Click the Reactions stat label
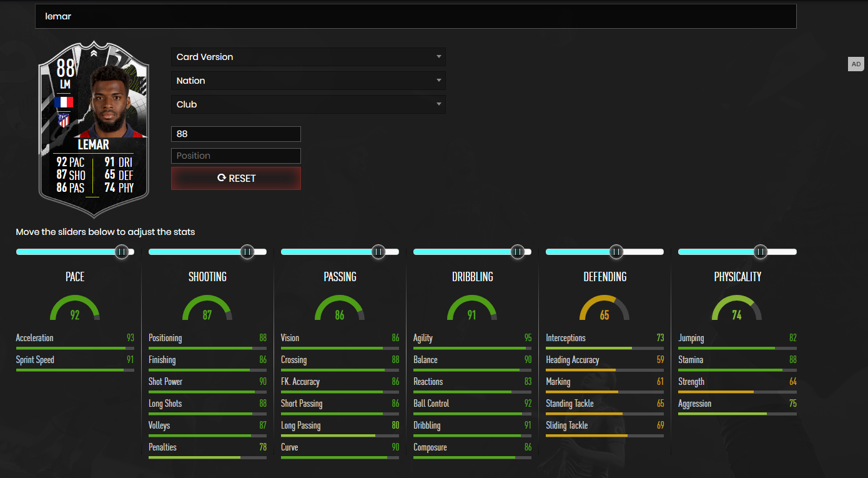This screenshot has height=478, width=868. (x=428, y=382)
